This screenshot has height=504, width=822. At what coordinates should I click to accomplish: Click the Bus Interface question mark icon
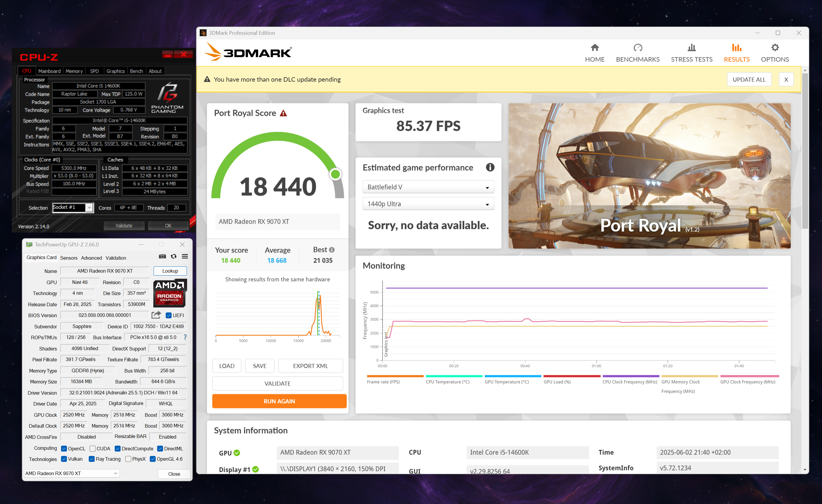(185, 337)
